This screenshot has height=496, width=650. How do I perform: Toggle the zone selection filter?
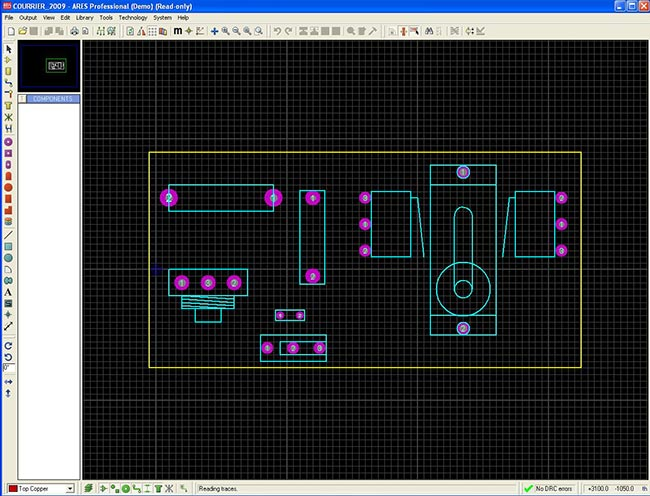point(158,489)
